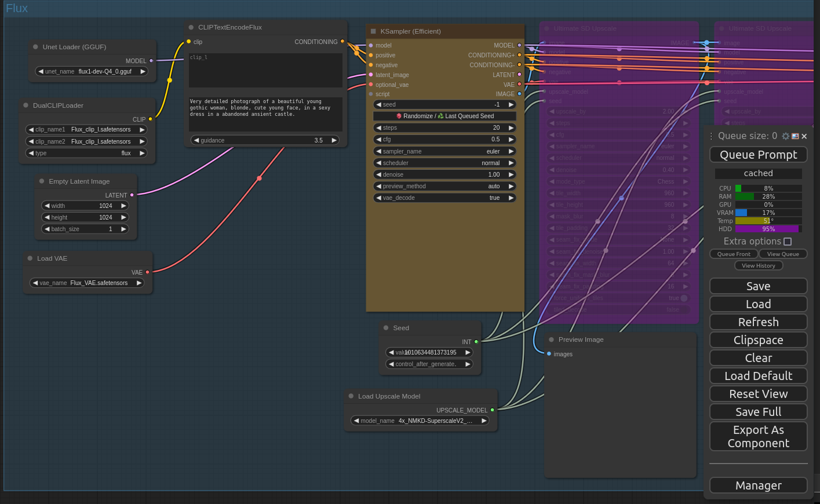Collapse the CLIPTextEncodeFlux node via its title dot

click(191, 27)
